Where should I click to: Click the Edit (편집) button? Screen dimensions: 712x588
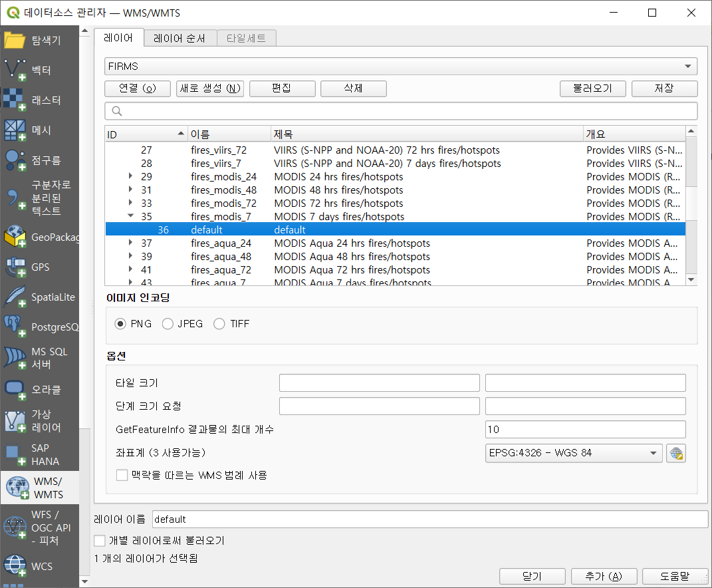[282, 88]
